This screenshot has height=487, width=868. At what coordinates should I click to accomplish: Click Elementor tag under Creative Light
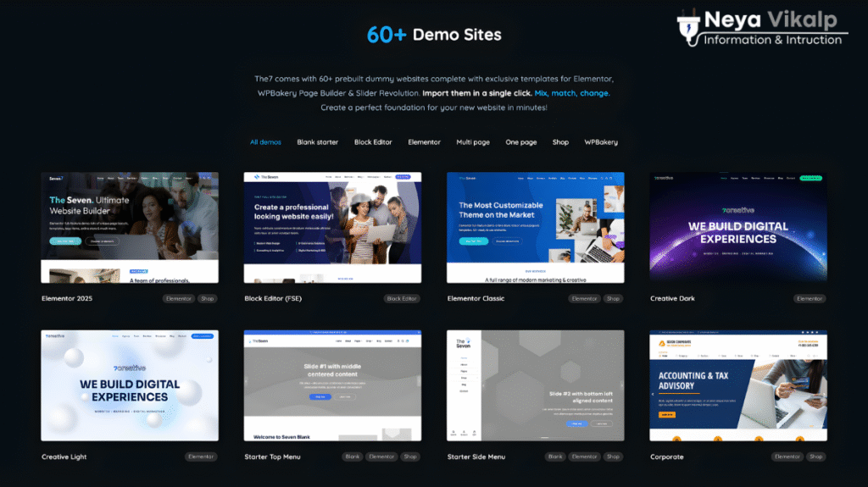click(200, 457)
